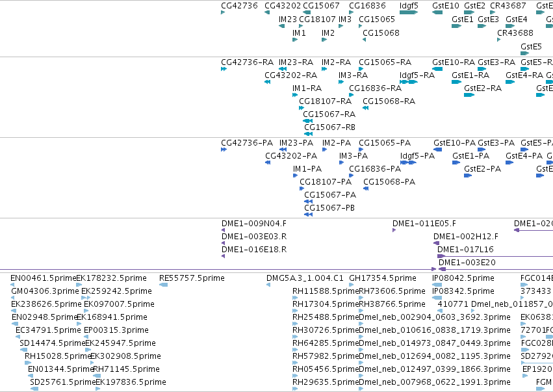Click the DME1-011E05.F clone label
Viewport: 553px width, 392px height.
point(424,224)
